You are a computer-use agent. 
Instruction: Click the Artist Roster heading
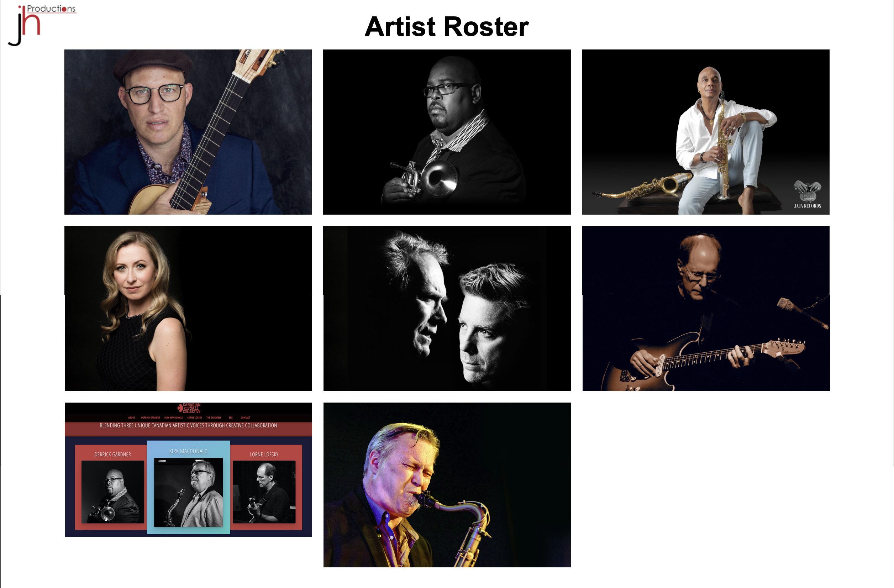click(x=447, y=27)
